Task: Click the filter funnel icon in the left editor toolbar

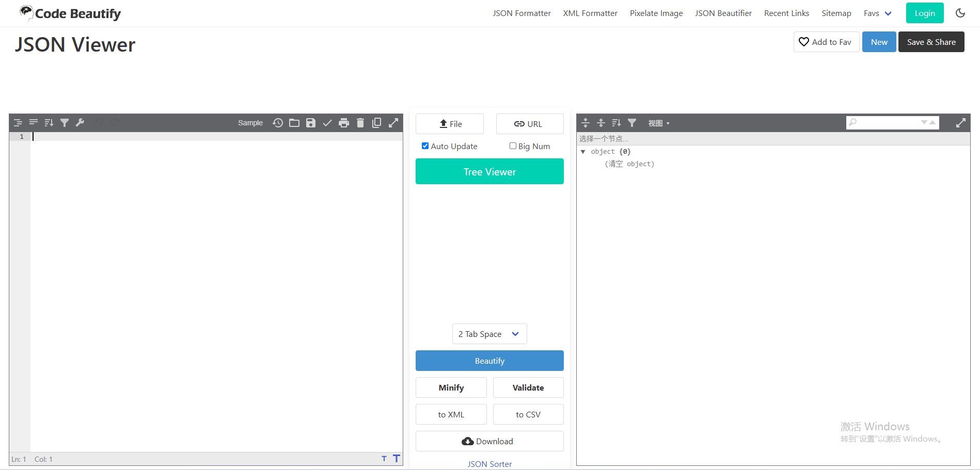Action: (65, 123)
